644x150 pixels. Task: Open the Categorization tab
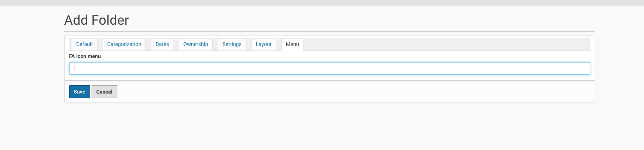click(x=124, y=44)
